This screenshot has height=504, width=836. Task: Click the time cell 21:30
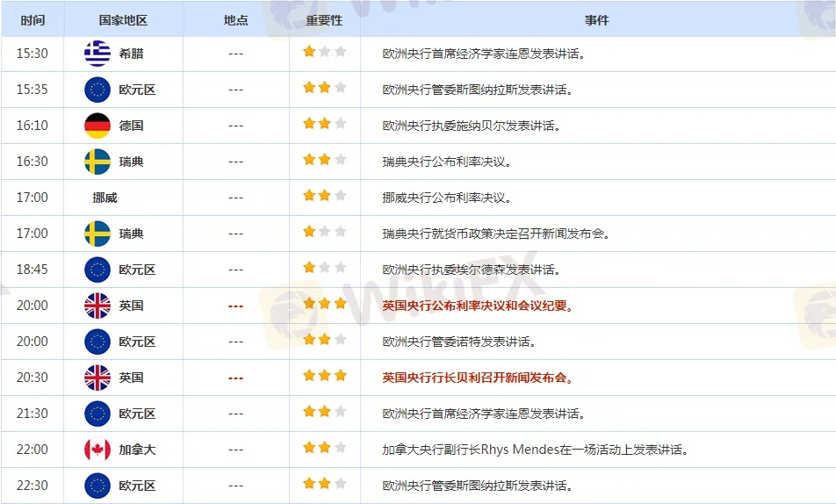pos(32,414)
